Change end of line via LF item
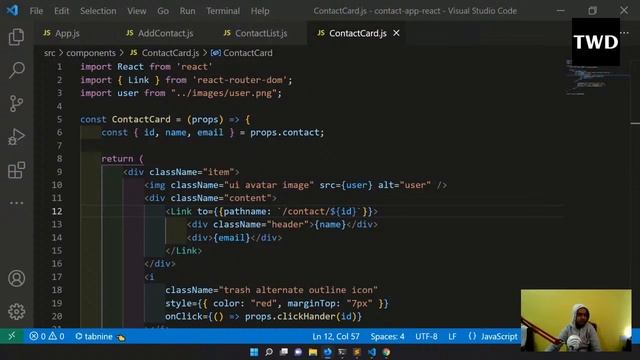 coord(452,336)
